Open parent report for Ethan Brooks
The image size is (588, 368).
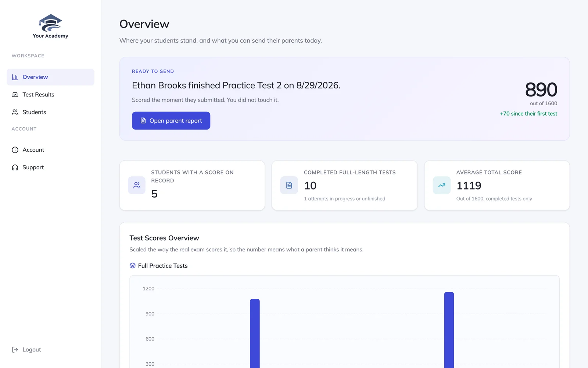click(x=171, y=121)
